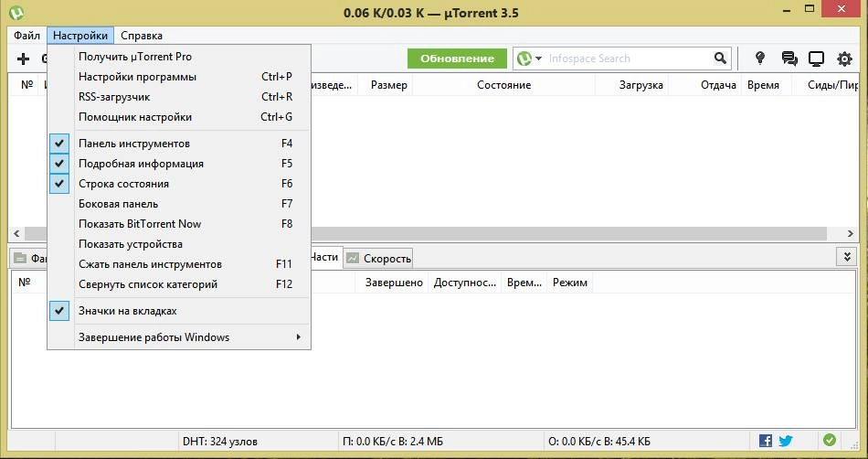Toggle Строка состояния option
This screenshot has height=459, width=868.
coord(179,183)
